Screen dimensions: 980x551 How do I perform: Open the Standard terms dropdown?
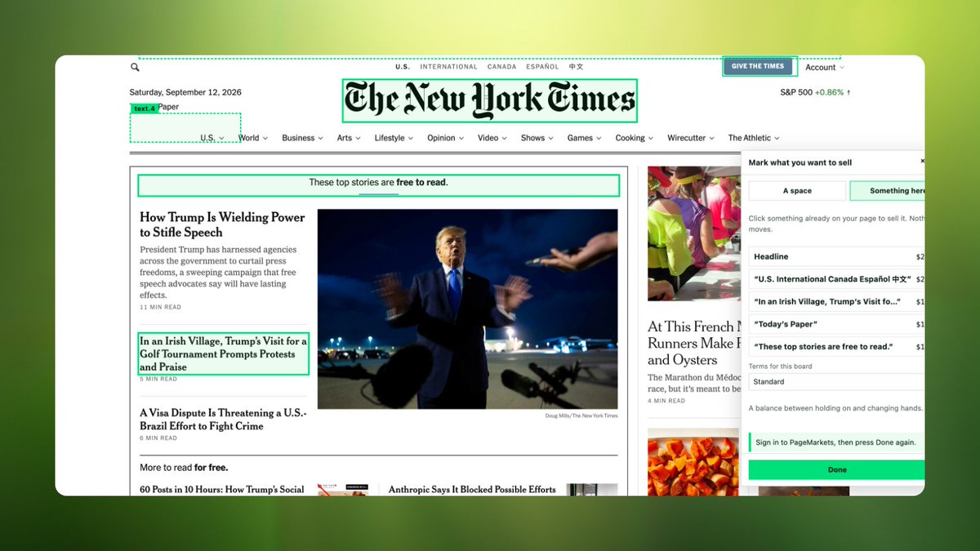836,382
